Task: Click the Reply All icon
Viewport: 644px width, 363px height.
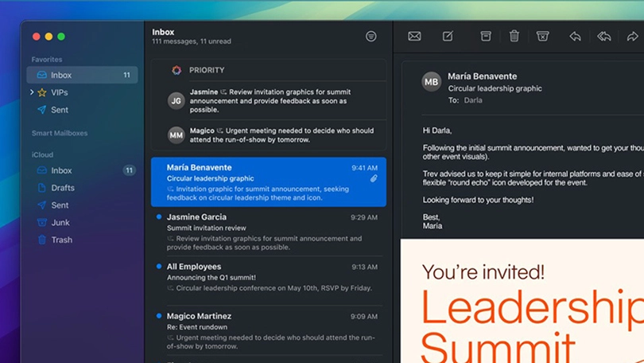Action: pyautogui.click(x=604, y=37)
